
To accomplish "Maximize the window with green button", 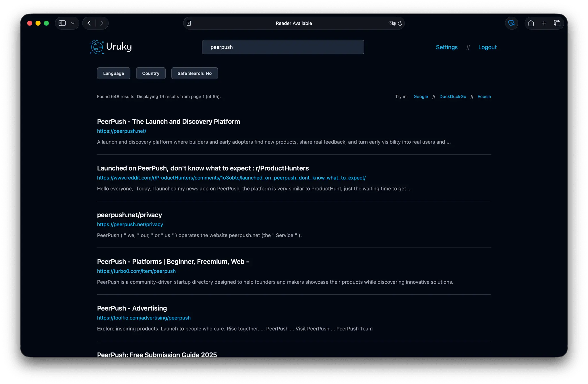I will coord(46,23).
